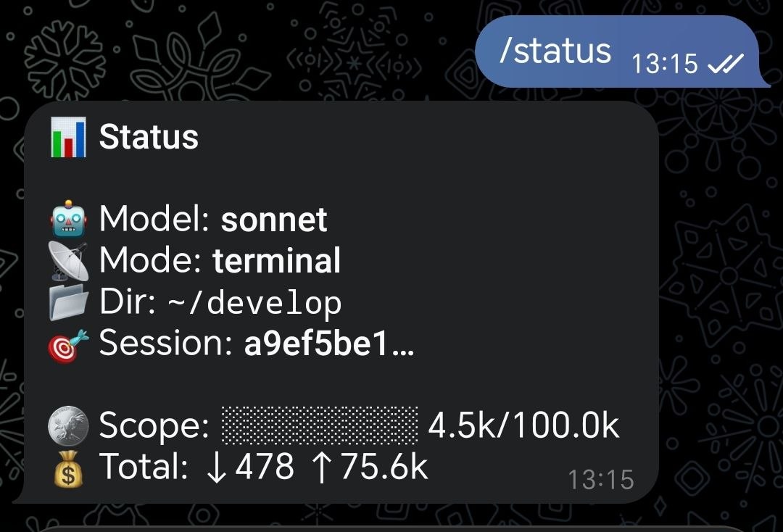Image resolution: width=783 pixels, height=532 pixels.
Task: Click the satellite dish icon beside Mode
Action: 69,261
